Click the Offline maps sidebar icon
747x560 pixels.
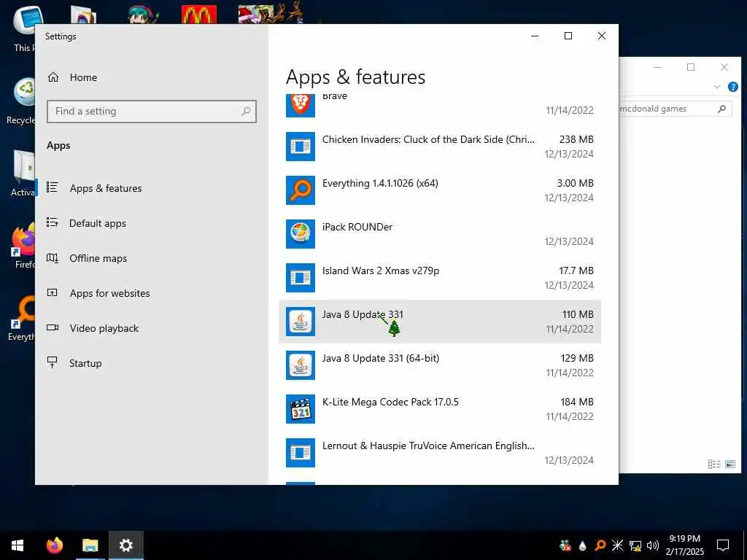point(53,258)
